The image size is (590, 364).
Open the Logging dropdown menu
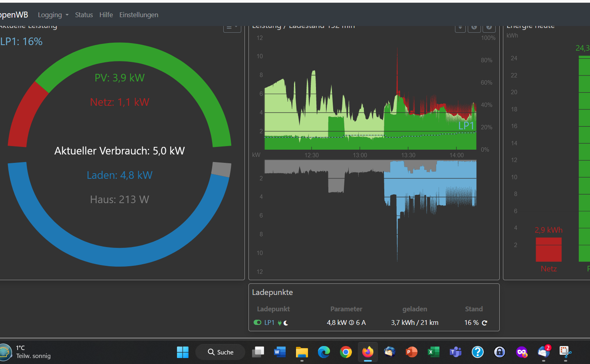tap(53, 15)
